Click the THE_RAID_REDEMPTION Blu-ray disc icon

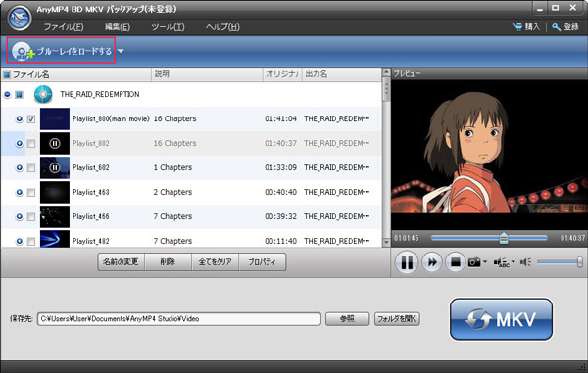point(43,94)
